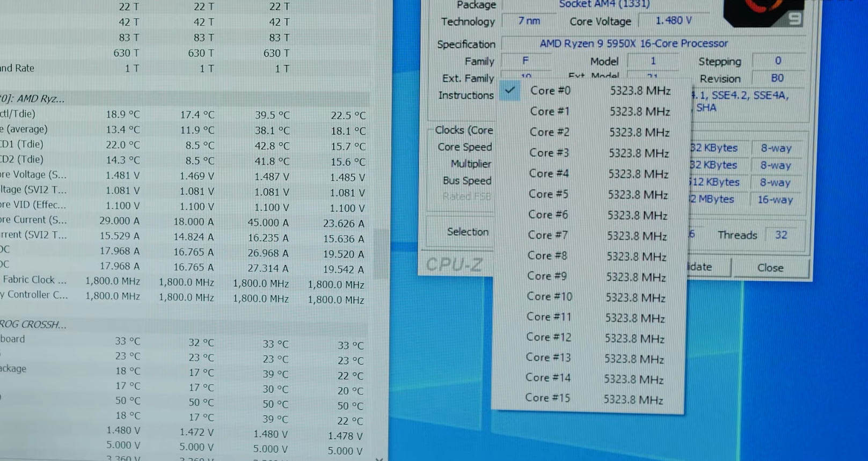Click the Specification field AMD Ryzen 9 5950X

[633, 43]
